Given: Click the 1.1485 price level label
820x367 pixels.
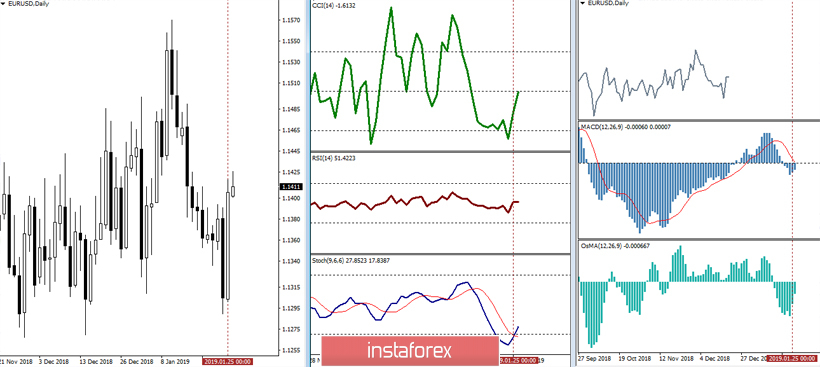Looking at the screenshot, I should 290,109.
